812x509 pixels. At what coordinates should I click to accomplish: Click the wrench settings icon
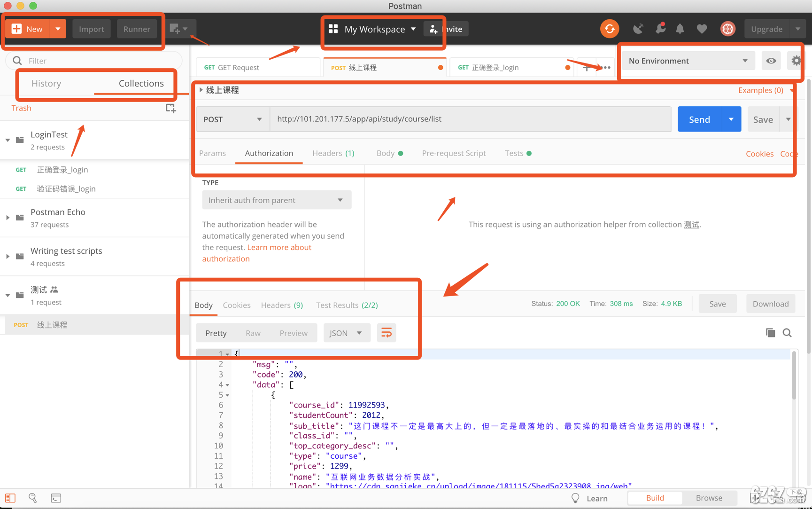(x=660, y=29)
